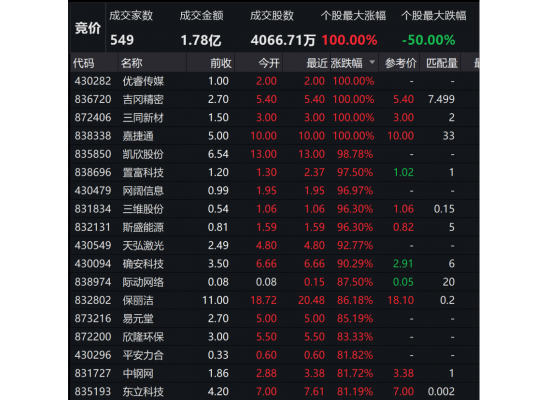Select stock name 保丽洁
The height and width of the screenshot is (400, 550).
tap(138, 300)
